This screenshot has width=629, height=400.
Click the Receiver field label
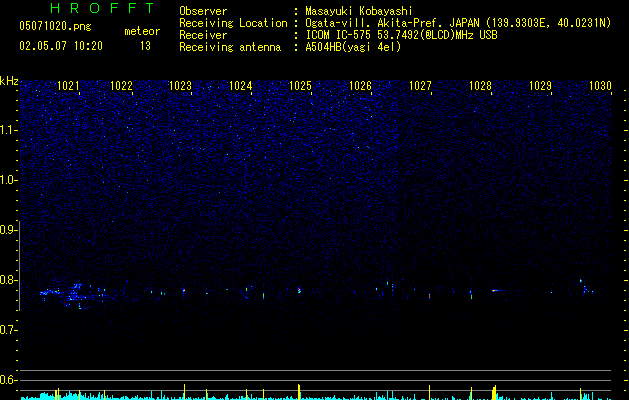click(203, 35)
